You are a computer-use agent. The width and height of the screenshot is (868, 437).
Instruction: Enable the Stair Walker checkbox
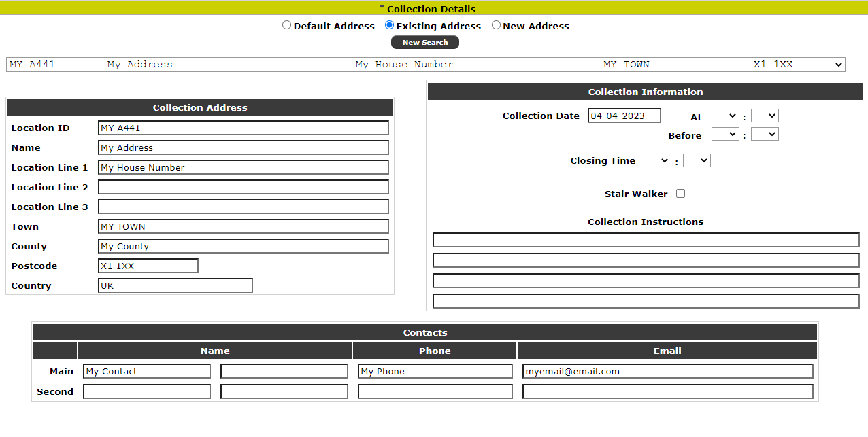(x=680, y=194)
